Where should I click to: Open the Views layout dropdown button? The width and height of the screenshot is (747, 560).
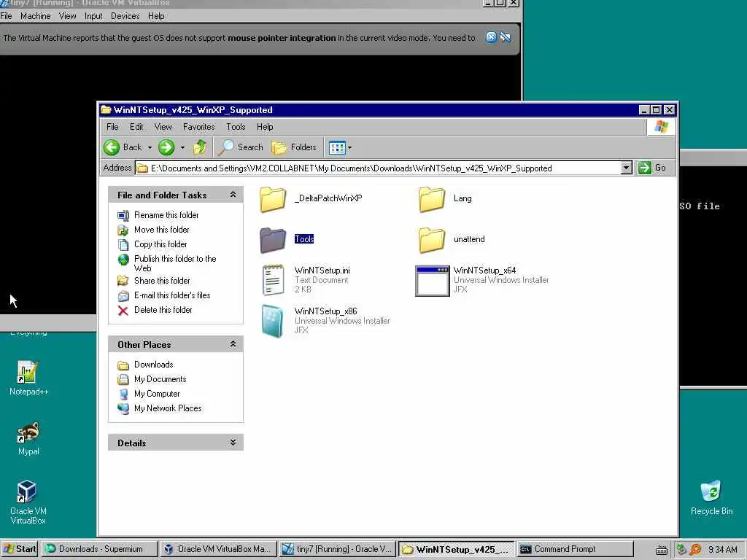coord(340,147)
